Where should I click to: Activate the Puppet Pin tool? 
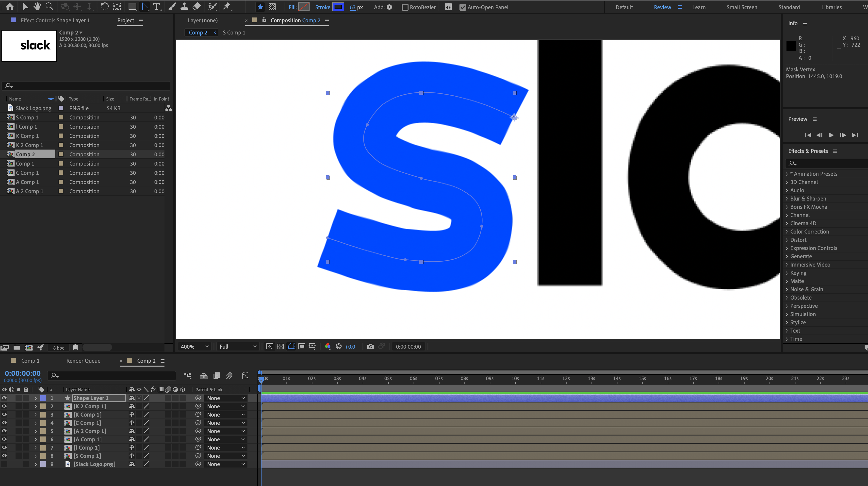[227, 6]
